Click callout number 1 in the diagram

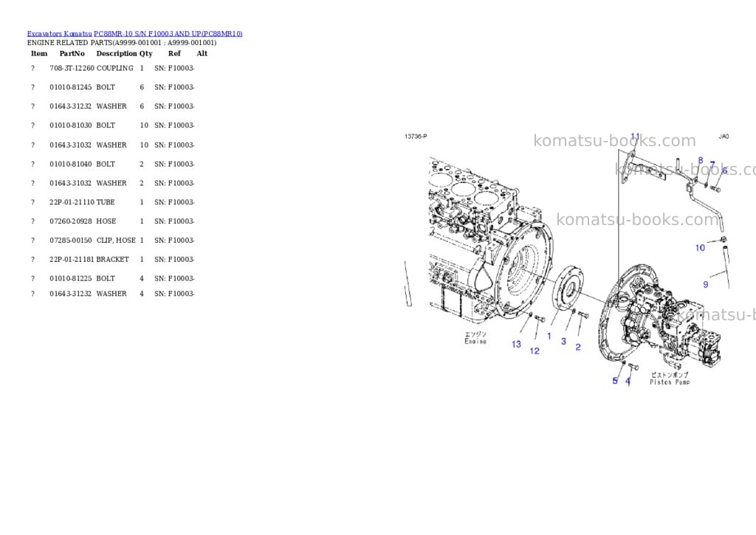click(x=549, y=336)
